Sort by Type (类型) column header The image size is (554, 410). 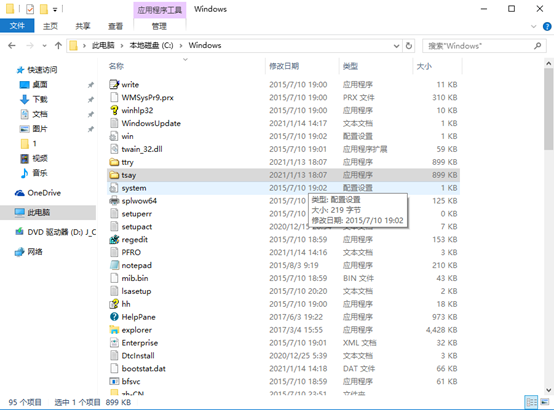376,66
